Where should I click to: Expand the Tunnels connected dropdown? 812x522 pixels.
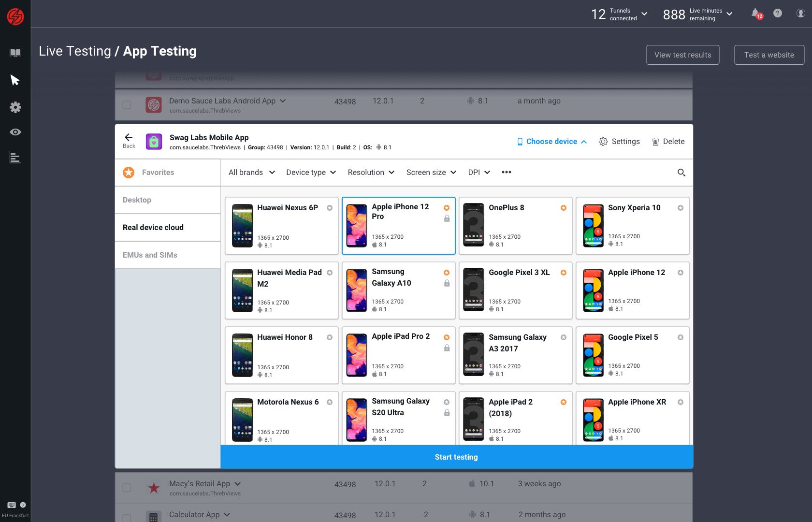pyautogui.click(x=644, y=14)
